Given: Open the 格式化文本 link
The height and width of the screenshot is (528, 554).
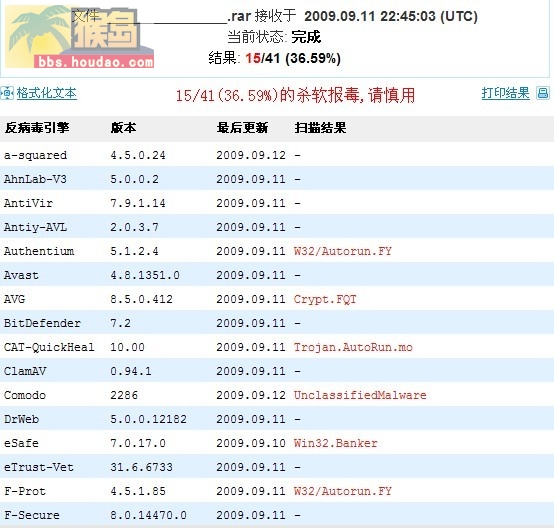Looking at the screenshot, I should tap(47, 93).
